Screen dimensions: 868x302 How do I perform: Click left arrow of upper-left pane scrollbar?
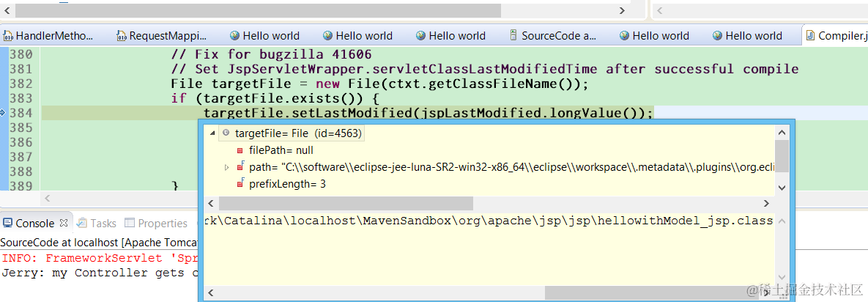point(7,10)
